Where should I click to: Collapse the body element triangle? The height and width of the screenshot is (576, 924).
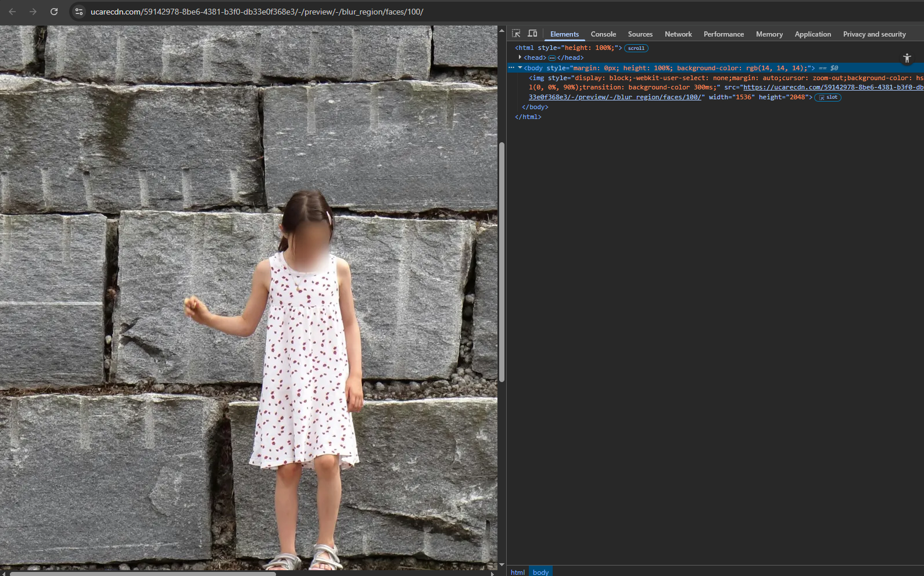[x=520, y=68]
